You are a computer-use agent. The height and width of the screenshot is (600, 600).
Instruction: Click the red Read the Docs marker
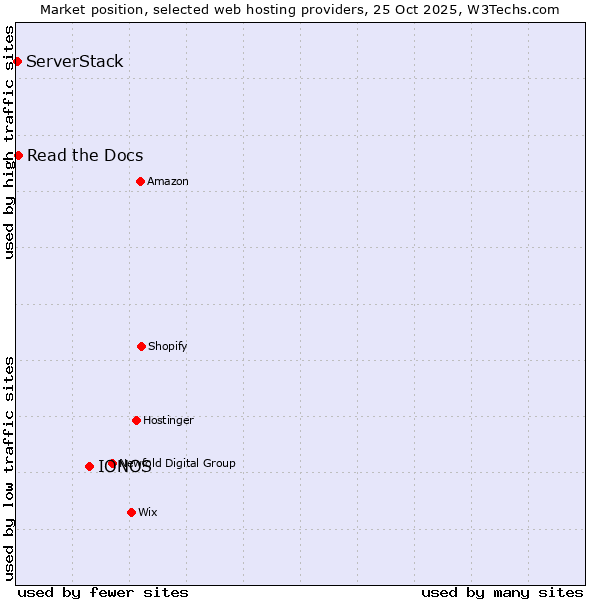tap(18, 155)
